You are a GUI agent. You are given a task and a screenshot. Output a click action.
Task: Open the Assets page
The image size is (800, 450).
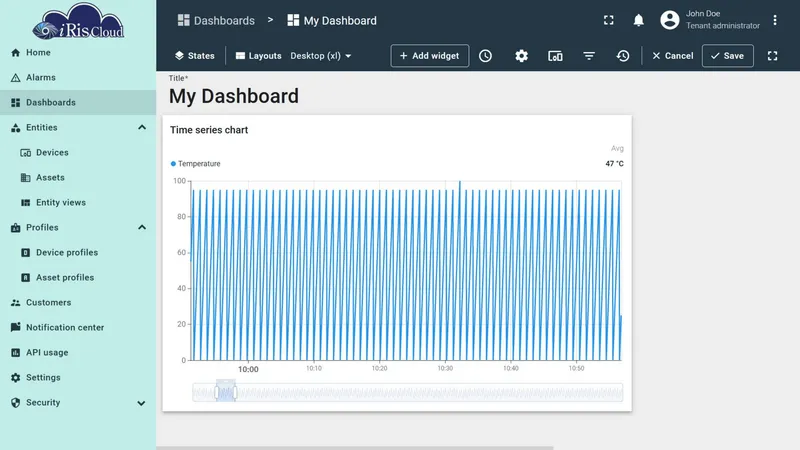[x=78, y=178]
